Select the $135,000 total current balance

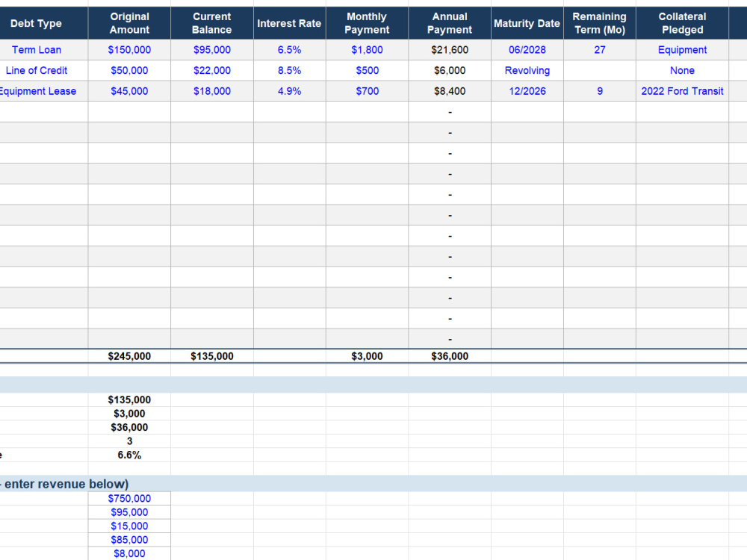(212, 356)
